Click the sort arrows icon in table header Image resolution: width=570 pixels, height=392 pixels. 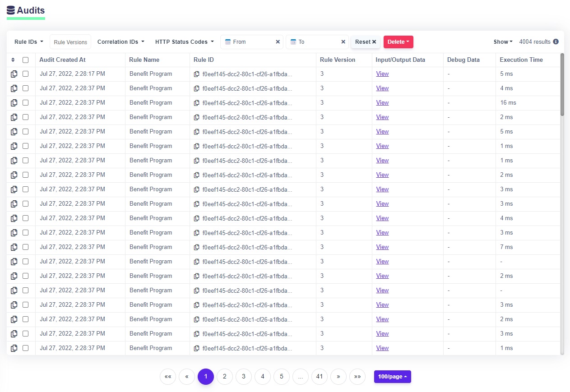pyautogui.click(x=13, y=60)
